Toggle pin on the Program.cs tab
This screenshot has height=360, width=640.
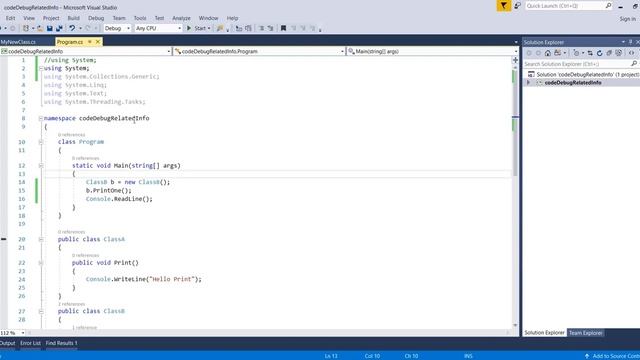coord(89,42)
